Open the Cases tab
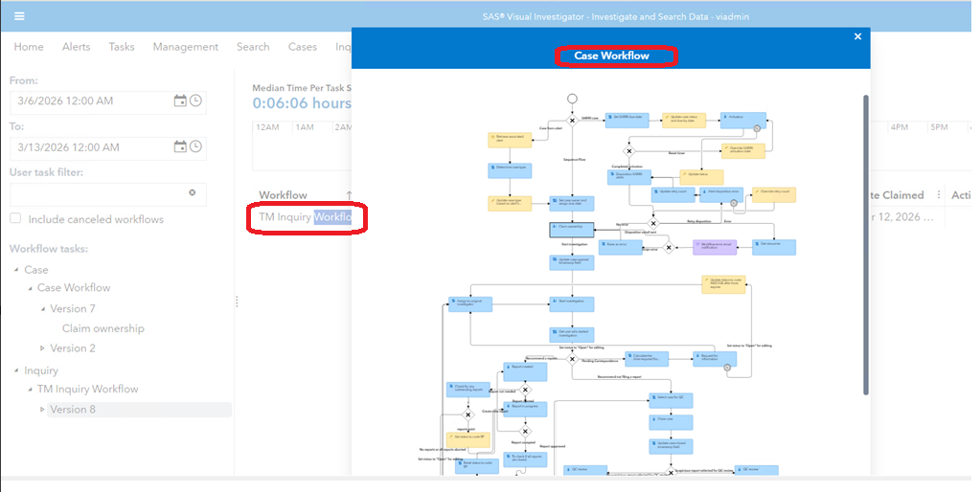 (303, 47)
